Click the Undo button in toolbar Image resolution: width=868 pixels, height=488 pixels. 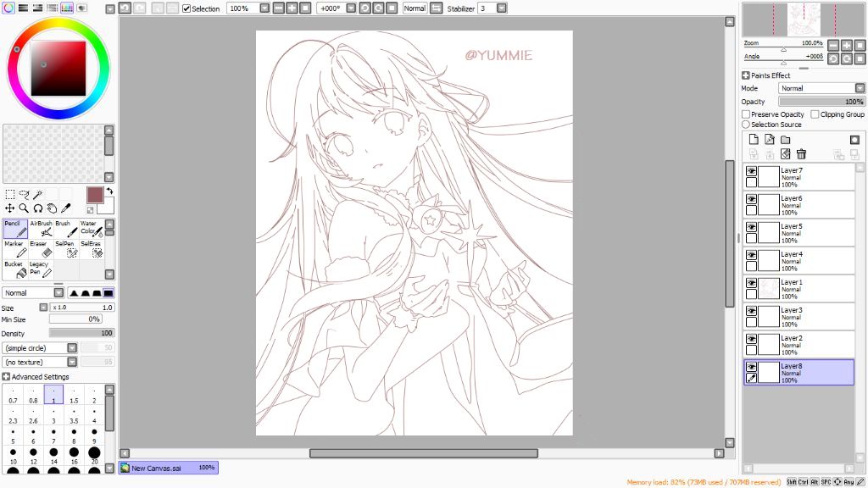coord(125,8)
